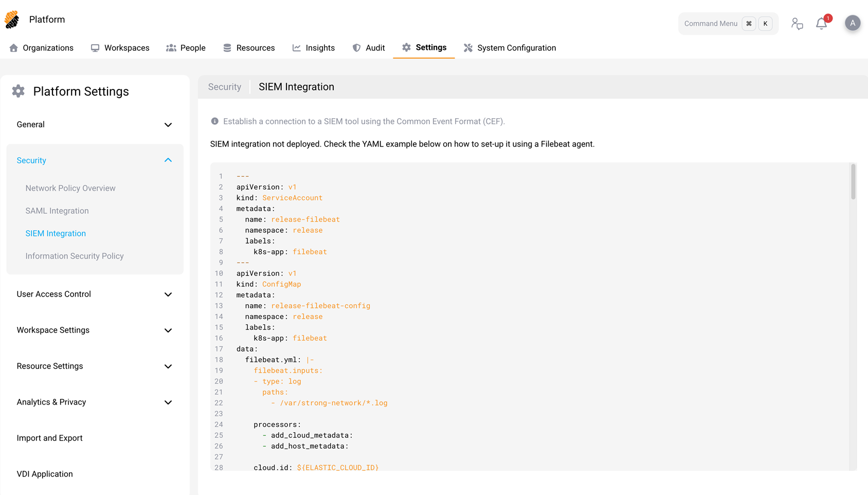Open notifications via the bell icon

(x=821, y=23)
